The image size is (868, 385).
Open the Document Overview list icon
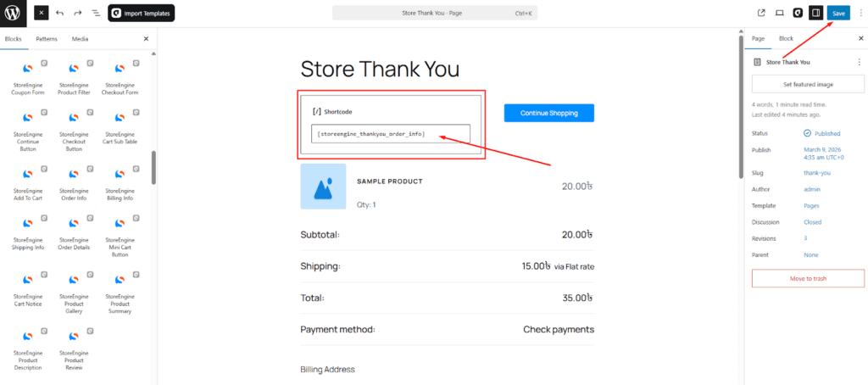coord(96,13)
